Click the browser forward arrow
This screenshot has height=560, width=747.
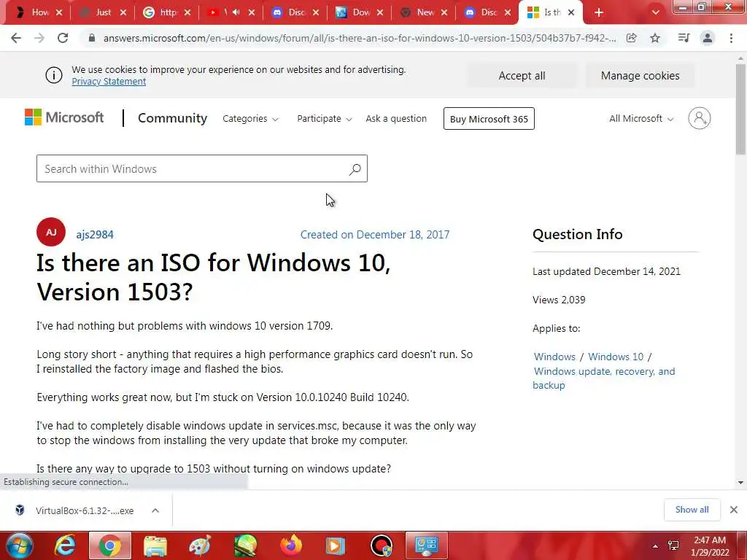pyautogui.click(x=39, y=38)
